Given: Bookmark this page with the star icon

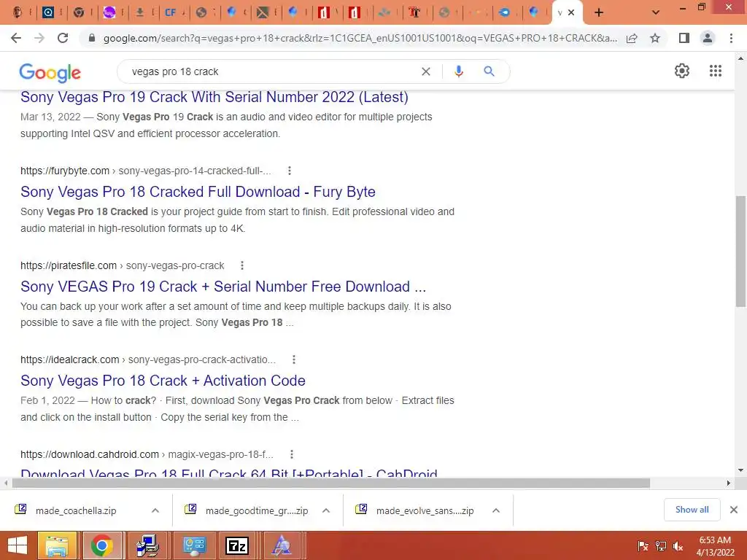Looking at the screenshot, I should pyautogui.click(x=655, y=38).
